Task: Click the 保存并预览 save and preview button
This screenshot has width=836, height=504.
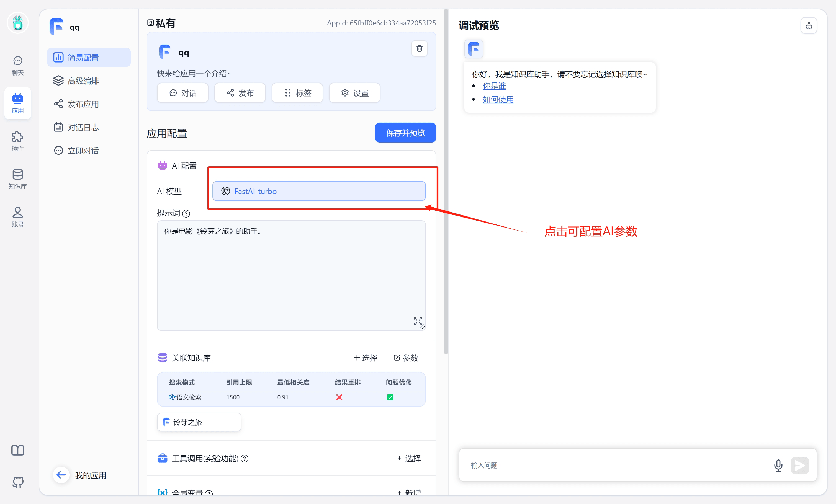Action: click(x=405, y=133)
